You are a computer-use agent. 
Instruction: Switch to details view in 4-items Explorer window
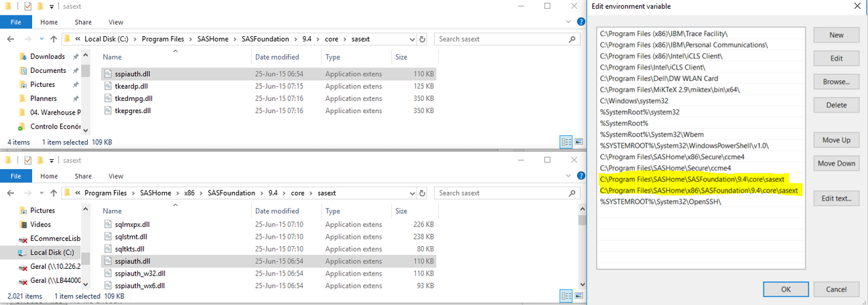click(565, 142)
